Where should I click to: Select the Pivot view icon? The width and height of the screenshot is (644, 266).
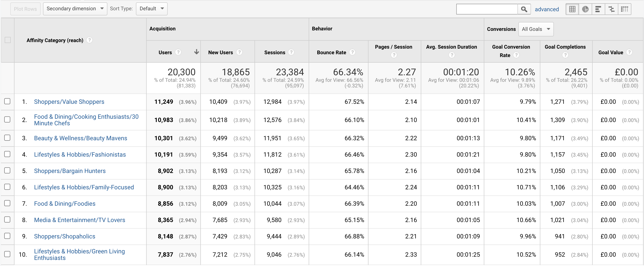click(624, 9)
